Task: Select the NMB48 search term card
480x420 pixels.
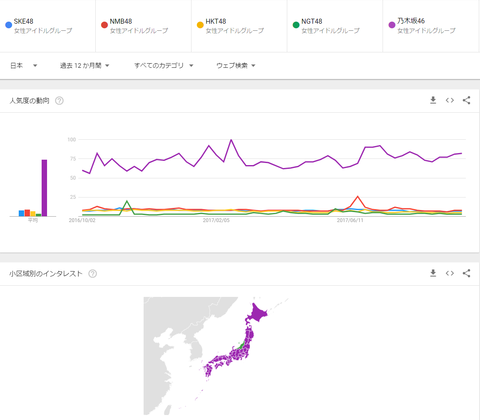Action: coord(143,26)
